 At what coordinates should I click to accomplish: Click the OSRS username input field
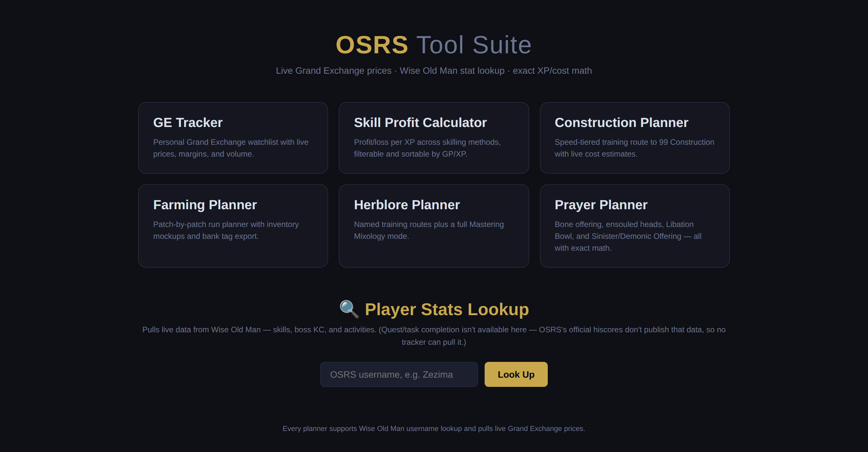click(399, 374)
